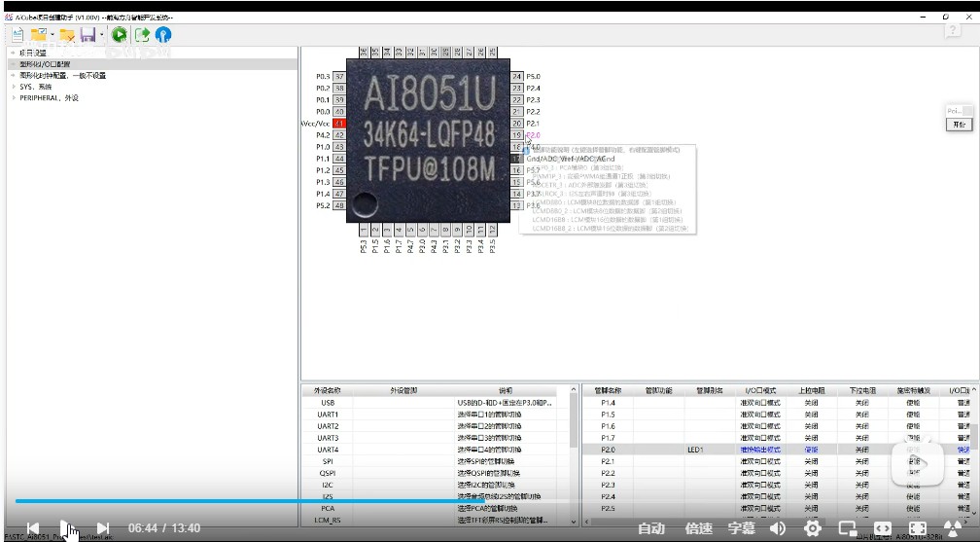Click pin 41 Vcc on the chip
Screen dimensions: 980x542
(339, 124)
